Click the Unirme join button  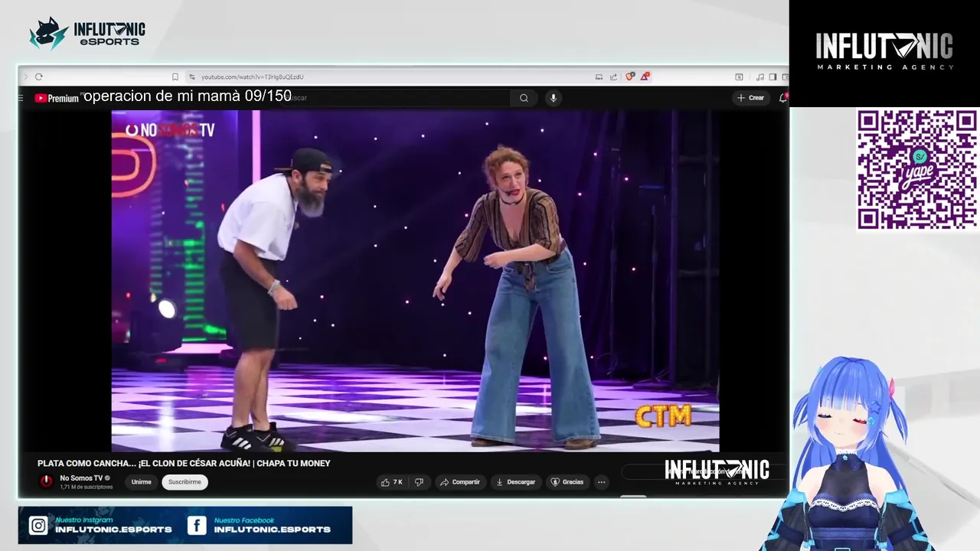[141, 482]
